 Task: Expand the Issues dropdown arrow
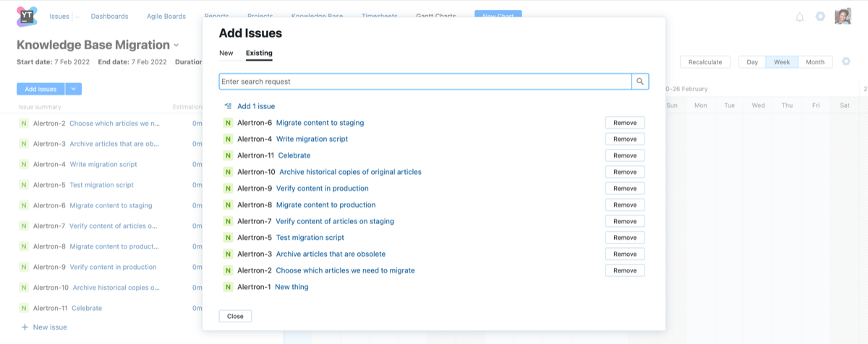coord(77,17)
